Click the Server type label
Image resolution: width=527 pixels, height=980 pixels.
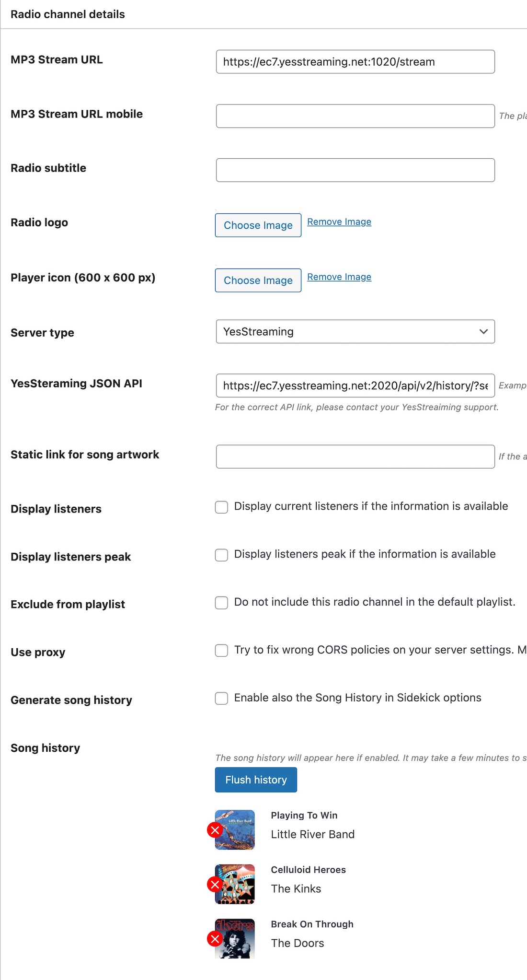pos(42,333)
